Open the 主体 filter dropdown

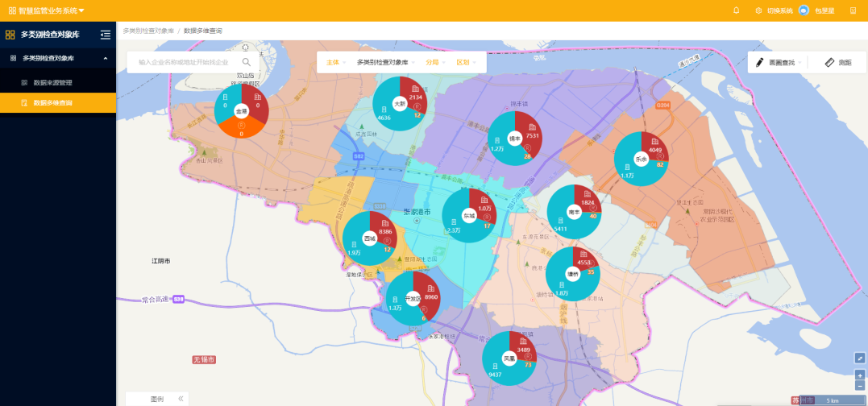coord(336,63)
